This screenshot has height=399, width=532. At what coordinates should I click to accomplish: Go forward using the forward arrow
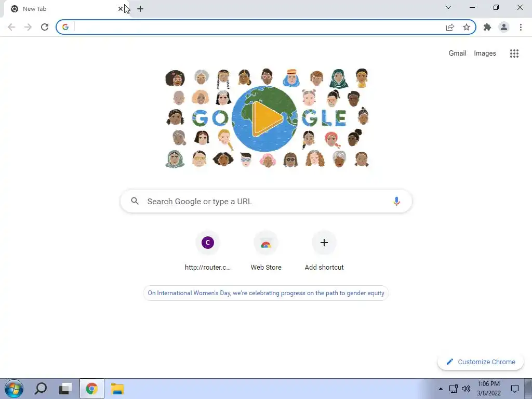coord(28,27)
